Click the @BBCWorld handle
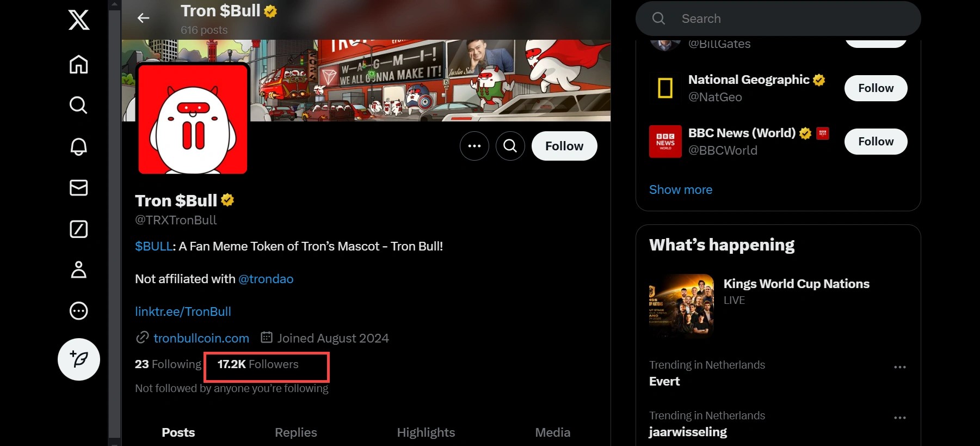980x446 pixels. click(x=723, y=150)
